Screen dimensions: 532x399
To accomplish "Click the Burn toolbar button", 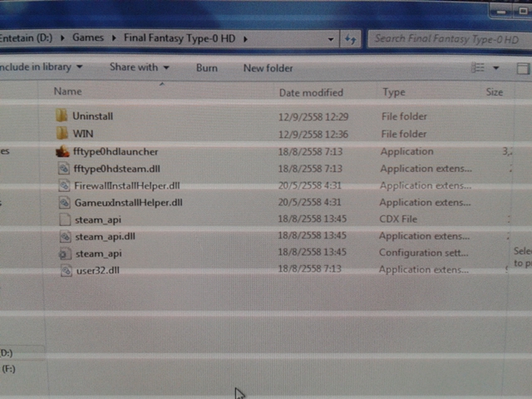I will pos(206,68).
